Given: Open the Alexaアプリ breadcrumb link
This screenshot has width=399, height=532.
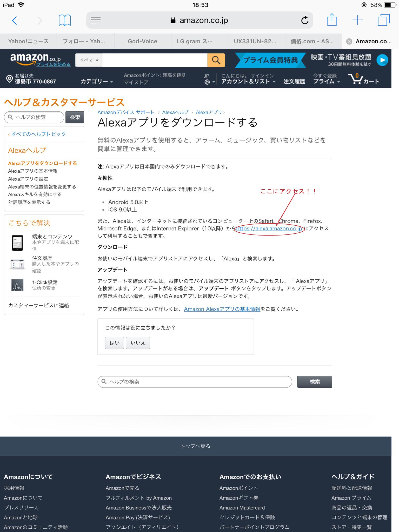Looking at the screenshot, I should pyautogui.click(x=209, y=112).
